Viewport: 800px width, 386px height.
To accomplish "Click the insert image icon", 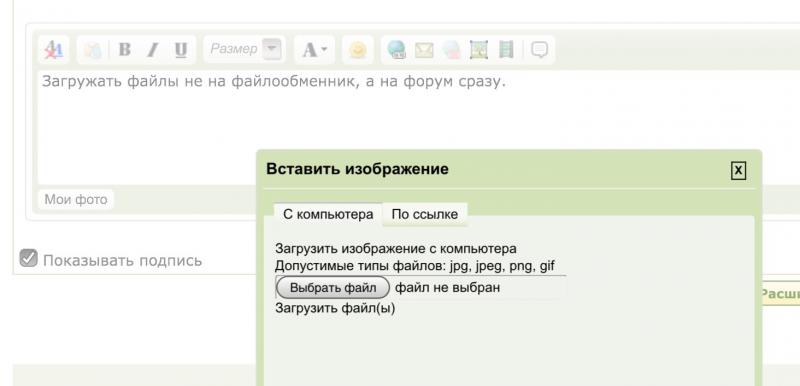I will 479,50.
